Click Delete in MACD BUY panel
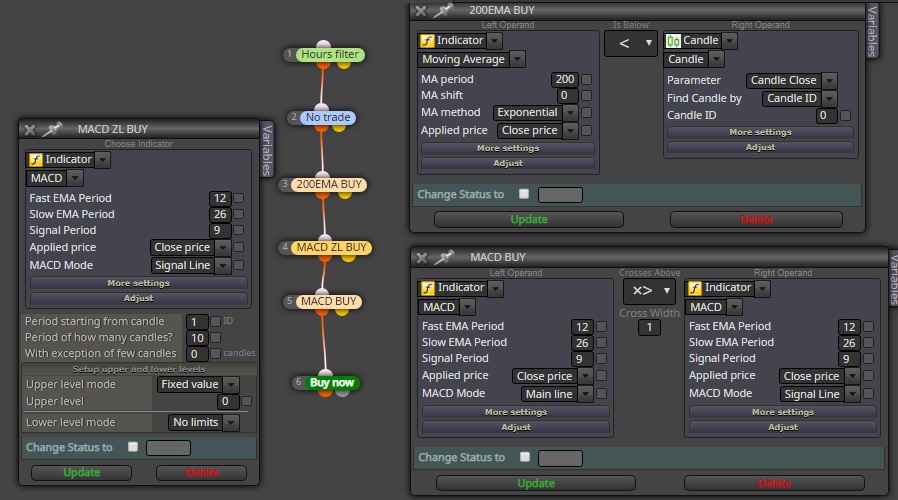 [x=774, y=483]
